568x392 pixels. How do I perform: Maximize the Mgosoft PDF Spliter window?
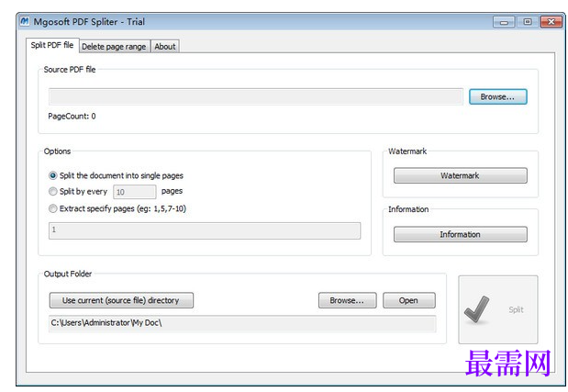(x=528, y=22)
